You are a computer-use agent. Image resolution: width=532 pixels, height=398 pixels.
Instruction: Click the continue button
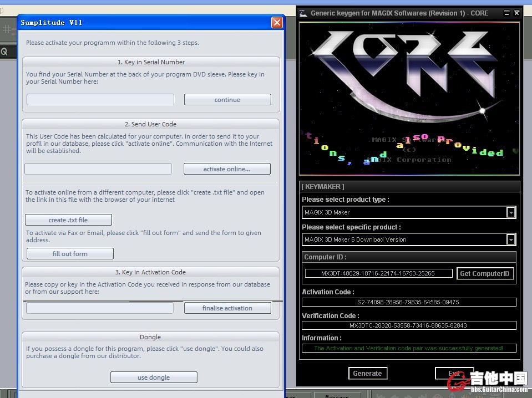[227, 100]
